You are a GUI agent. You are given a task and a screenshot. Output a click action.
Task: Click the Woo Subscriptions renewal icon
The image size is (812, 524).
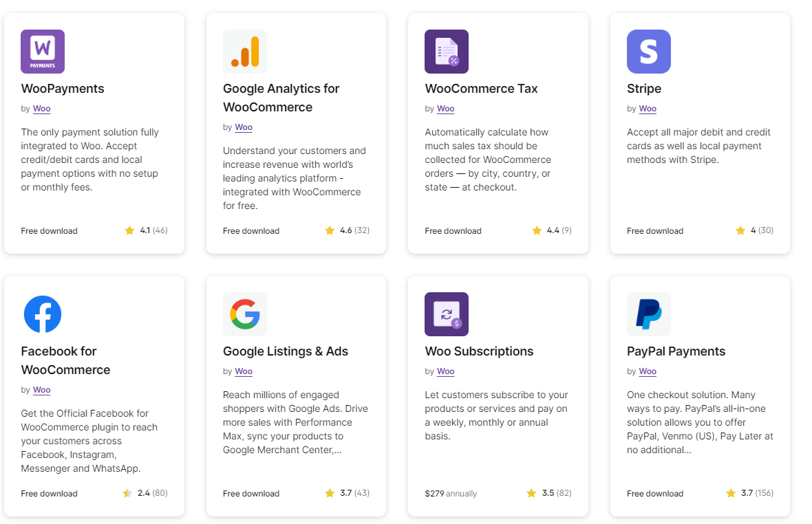[447, 314]
